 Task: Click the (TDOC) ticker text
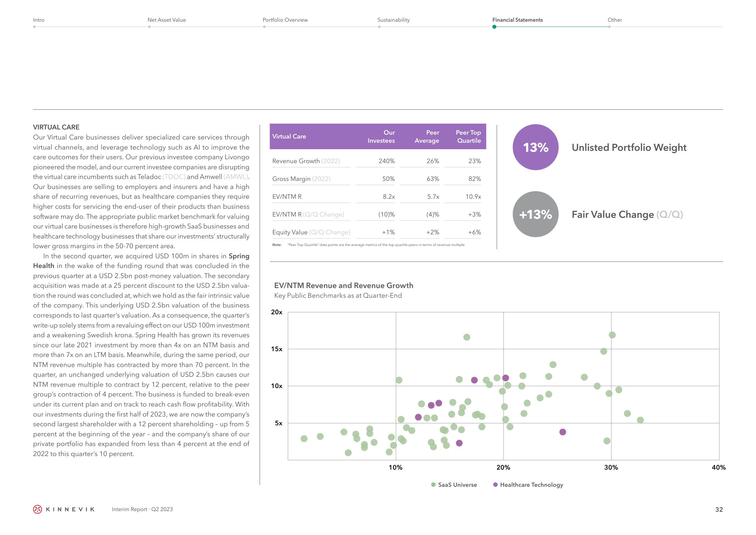click(174, 177)
